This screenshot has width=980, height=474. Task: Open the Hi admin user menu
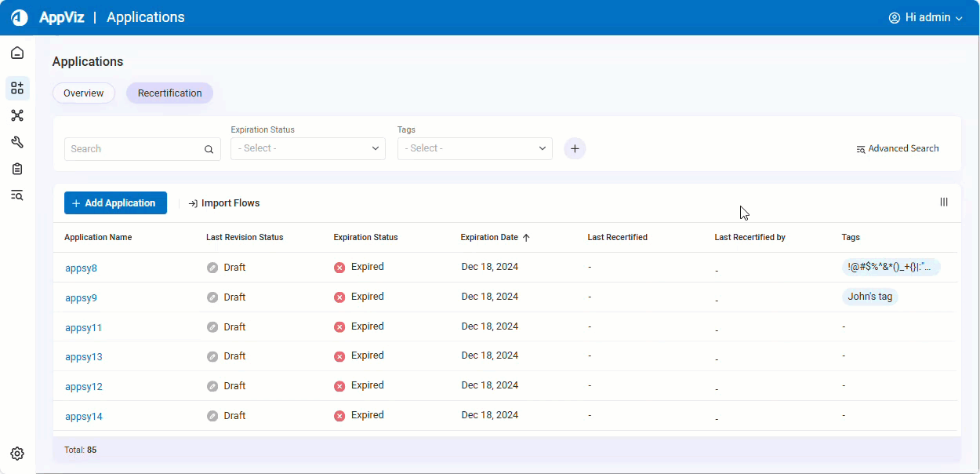coord(925,17)
